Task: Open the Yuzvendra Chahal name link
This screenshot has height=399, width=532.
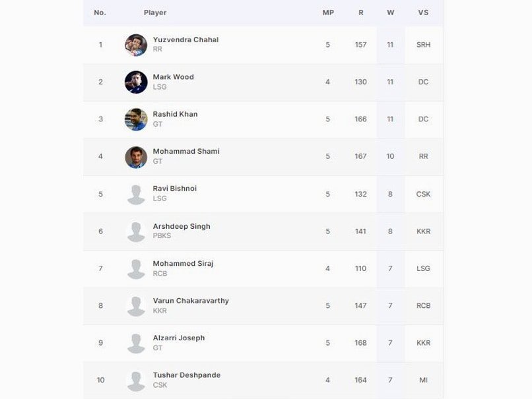Action: [185, 40]
